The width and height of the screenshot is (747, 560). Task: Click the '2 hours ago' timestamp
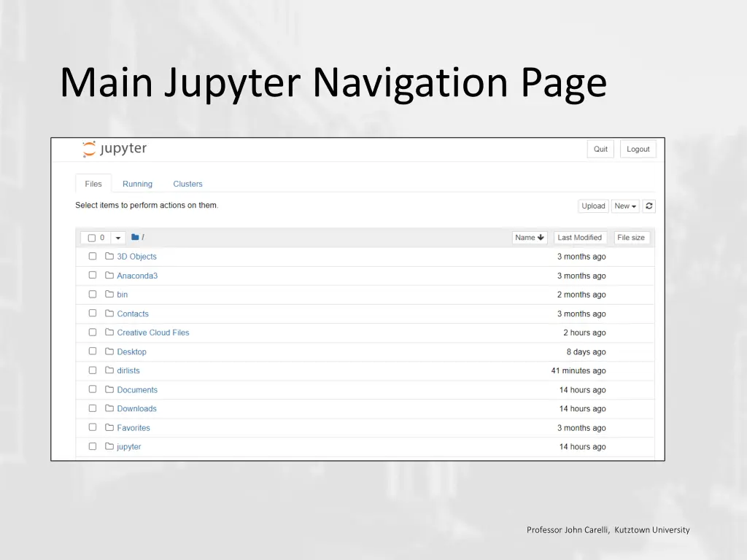point(584,332)
